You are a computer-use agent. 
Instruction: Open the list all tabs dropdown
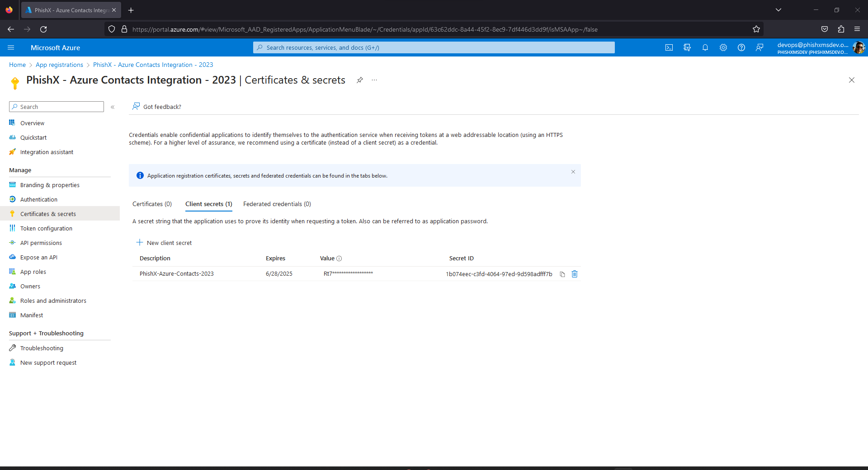pyautogui.click(x=778, y=10)
